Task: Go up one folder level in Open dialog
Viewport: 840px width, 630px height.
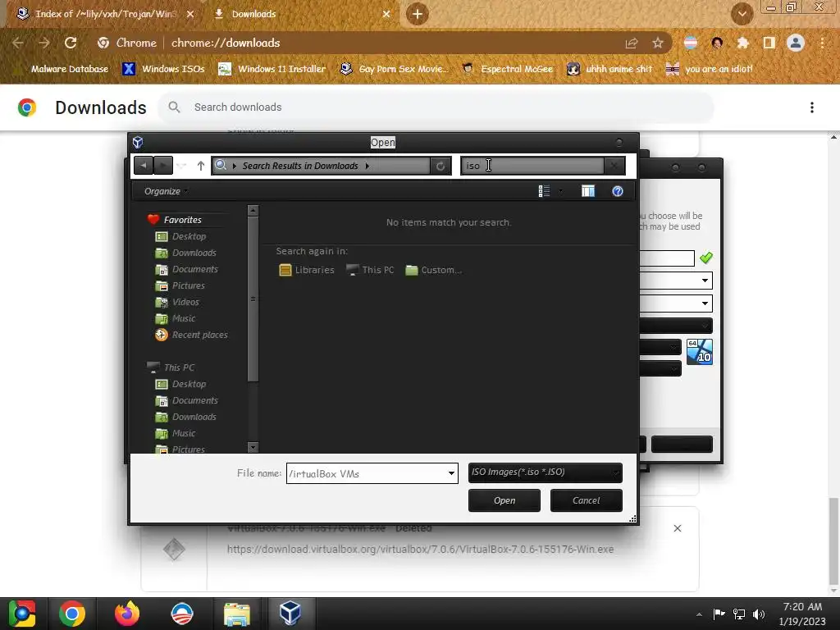Action: click(201, 166)
